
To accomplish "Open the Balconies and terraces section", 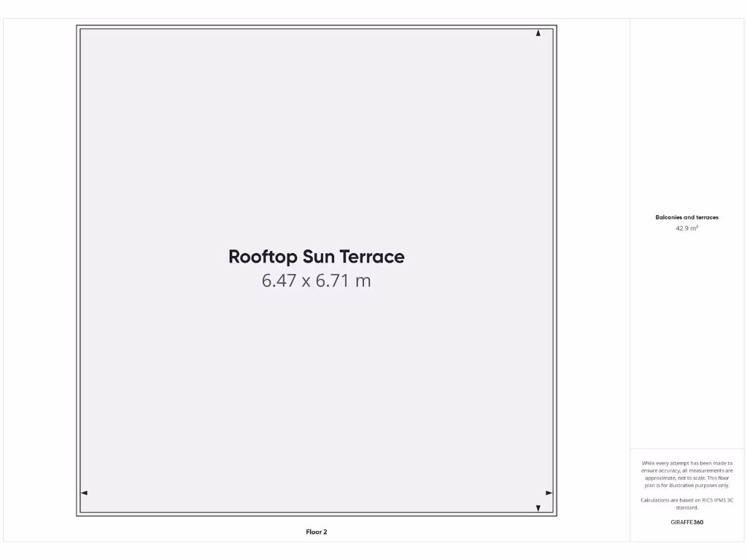I will [x=686, y=217].
